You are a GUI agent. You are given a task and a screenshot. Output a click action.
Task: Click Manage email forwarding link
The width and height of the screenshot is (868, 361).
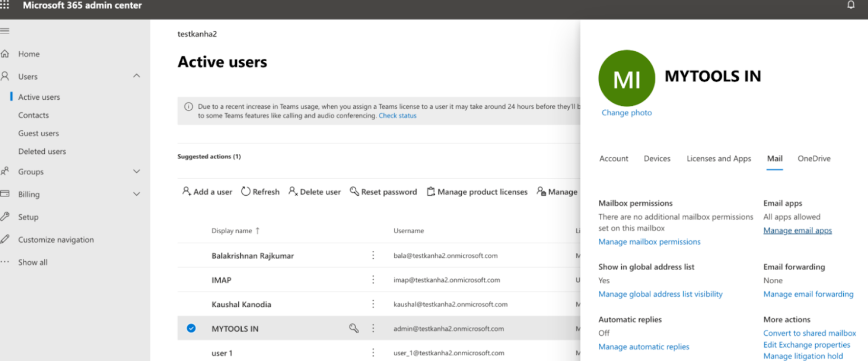808,294
